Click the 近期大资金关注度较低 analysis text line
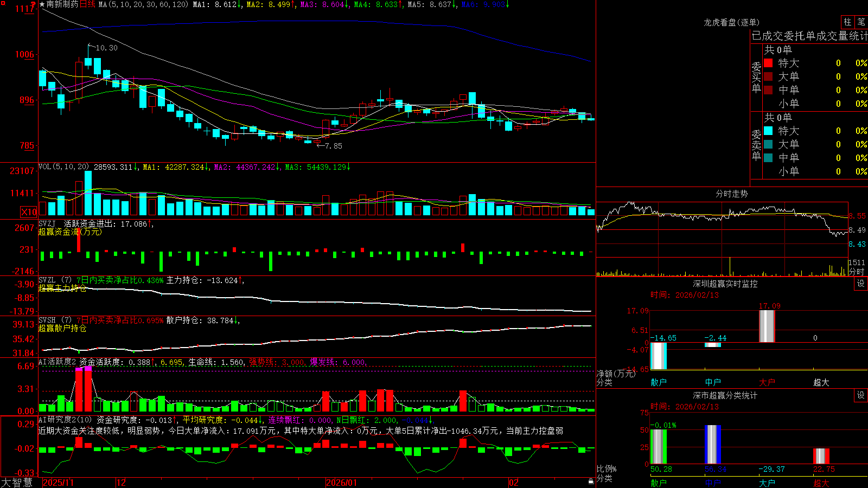The image size is (868, 488). pos(301,431)
